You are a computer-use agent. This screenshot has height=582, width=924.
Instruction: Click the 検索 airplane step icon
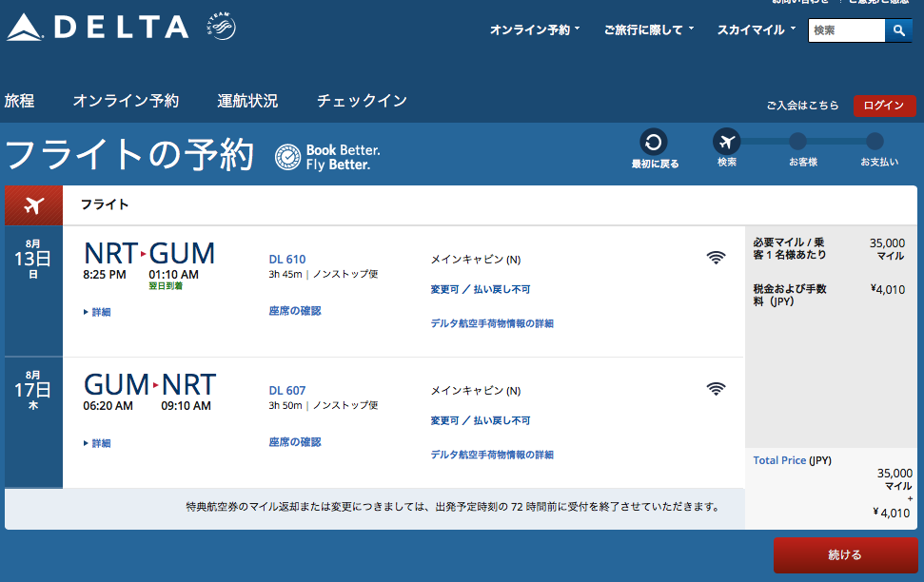pos(727,142)
